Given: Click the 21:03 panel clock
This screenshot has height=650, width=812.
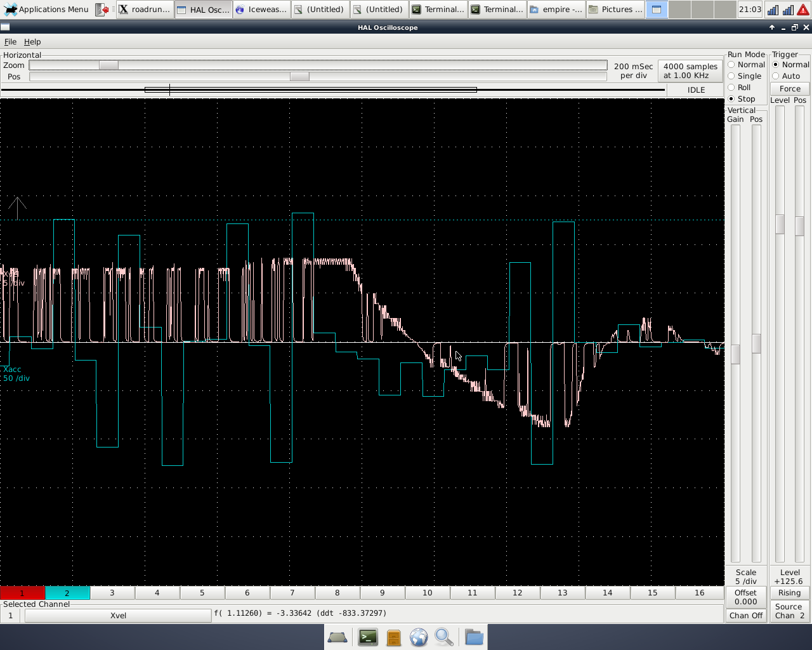Looking at the screenshot, I should (x=750, y=10).
